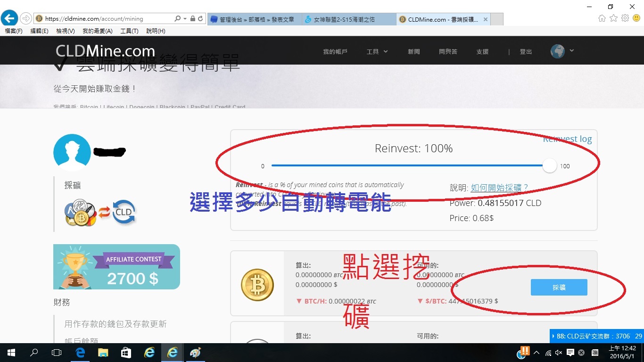The width and height of the screenshot is (644, 362).
Task: Open the 檔案(F) menu
Action: click(14, 31)
